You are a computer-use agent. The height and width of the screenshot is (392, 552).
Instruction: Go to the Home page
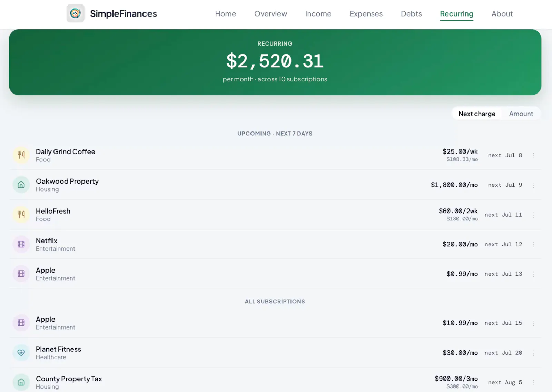[225, 14]
